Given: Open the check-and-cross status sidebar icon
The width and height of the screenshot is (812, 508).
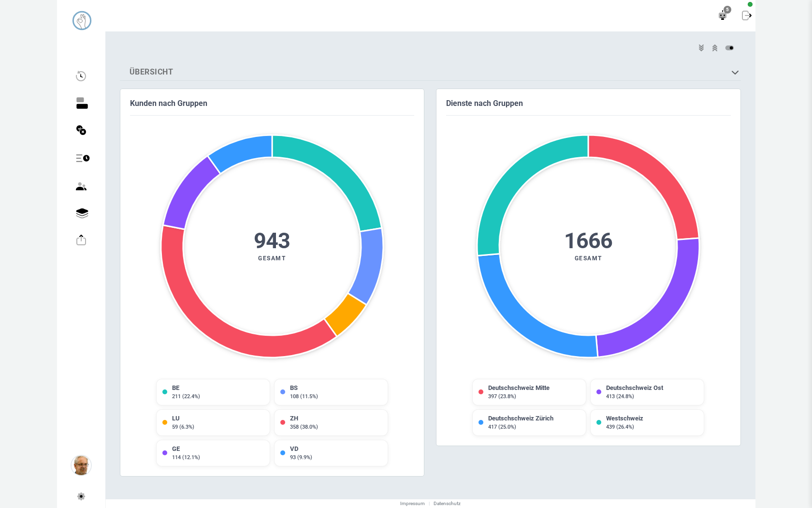Looking at the screenshot, I should (x=81, y=130).
